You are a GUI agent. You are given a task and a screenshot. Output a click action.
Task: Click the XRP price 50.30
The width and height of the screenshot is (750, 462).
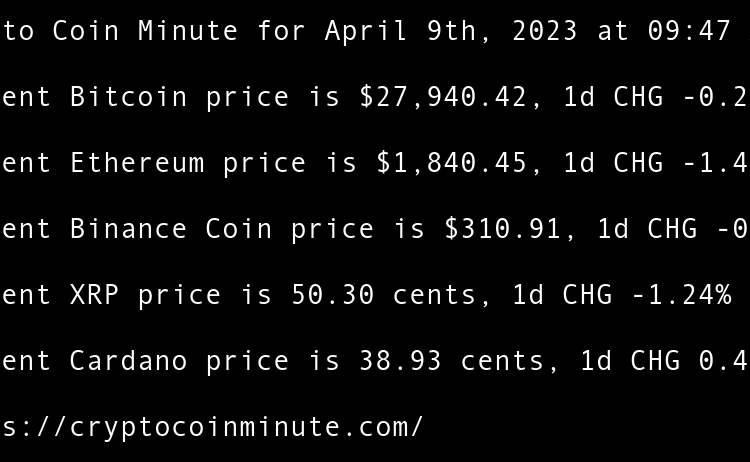tap(332, 295)
